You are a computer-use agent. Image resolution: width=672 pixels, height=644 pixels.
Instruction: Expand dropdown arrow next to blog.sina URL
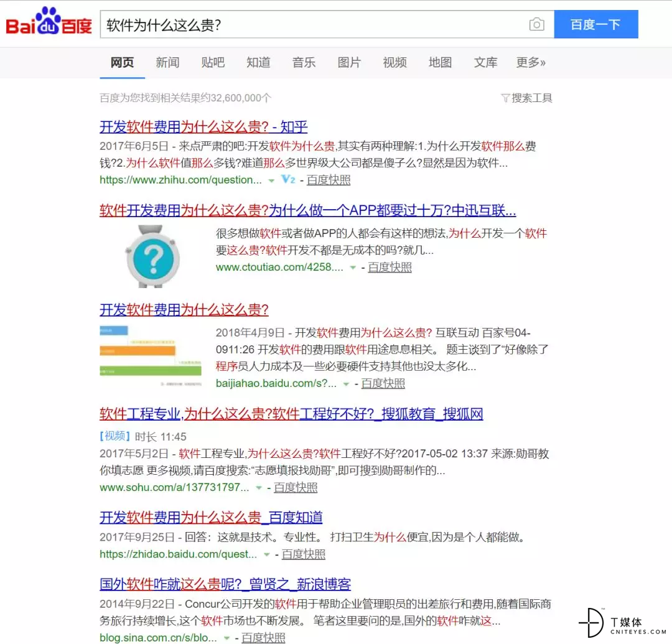pos(226,638)
